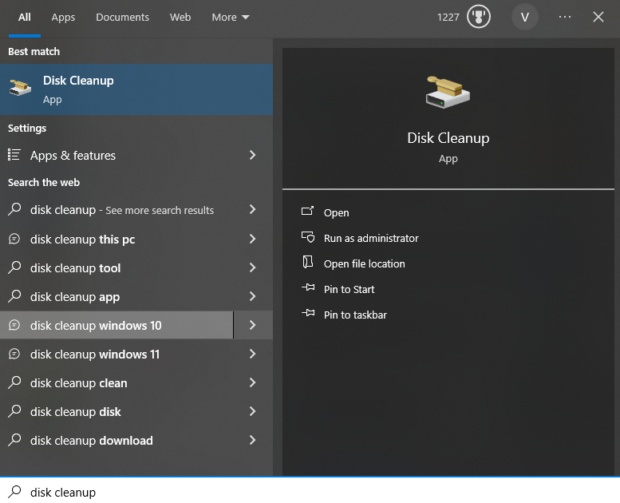Click the large Disk Cleanup app icon

point(448,92)
